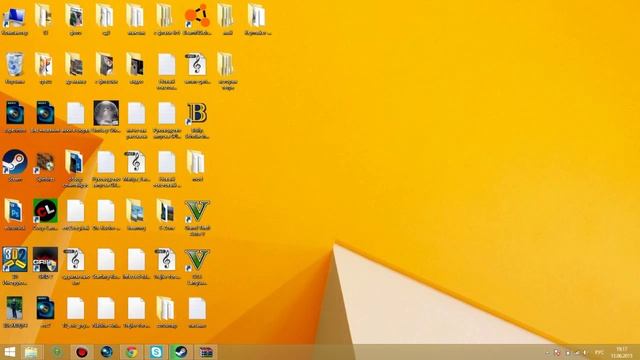Screen dimensions: 640x360
Task: Select the red and white CL shortcut
Action: click(45, 215)
